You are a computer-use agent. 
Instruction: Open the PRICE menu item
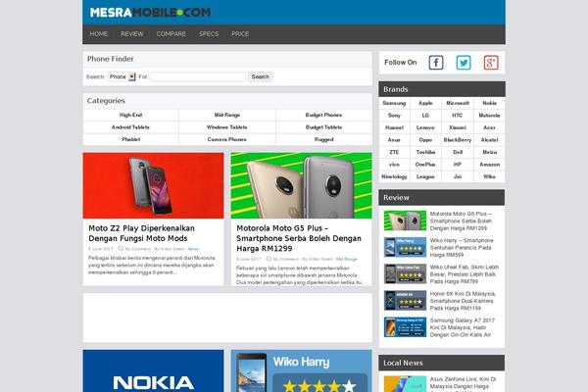(240, 33)
